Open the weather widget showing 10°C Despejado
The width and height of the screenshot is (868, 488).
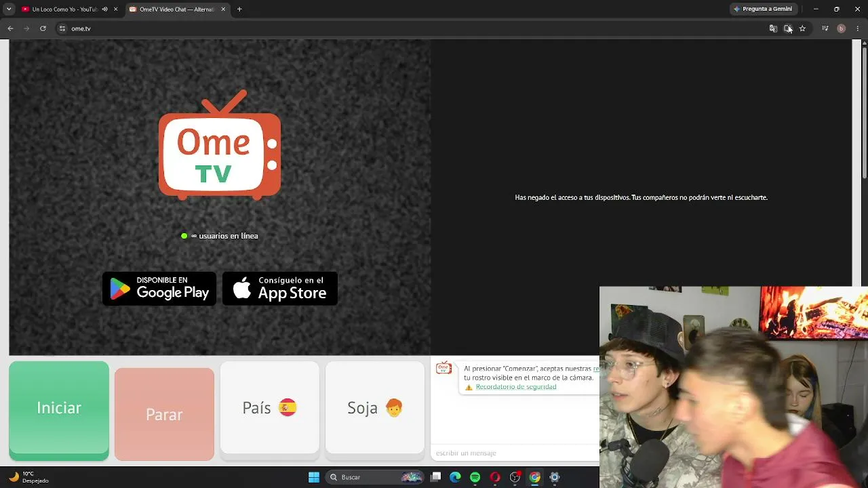click(28, 477)
